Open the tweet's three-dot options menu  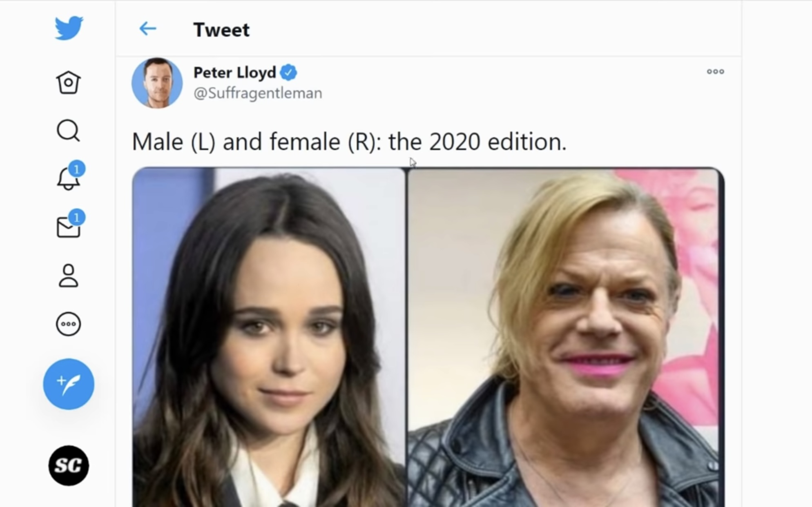715,72
